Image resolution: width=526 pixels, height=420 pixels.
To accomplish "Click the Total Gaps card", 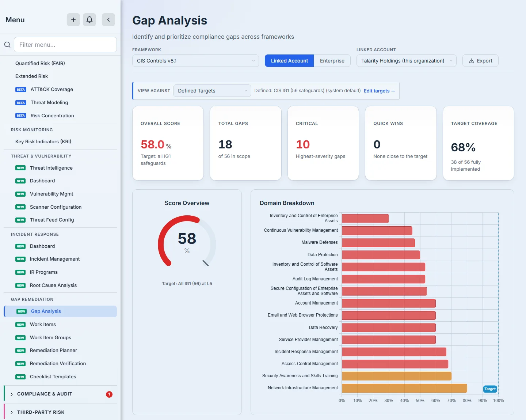I will coord(245,143).
